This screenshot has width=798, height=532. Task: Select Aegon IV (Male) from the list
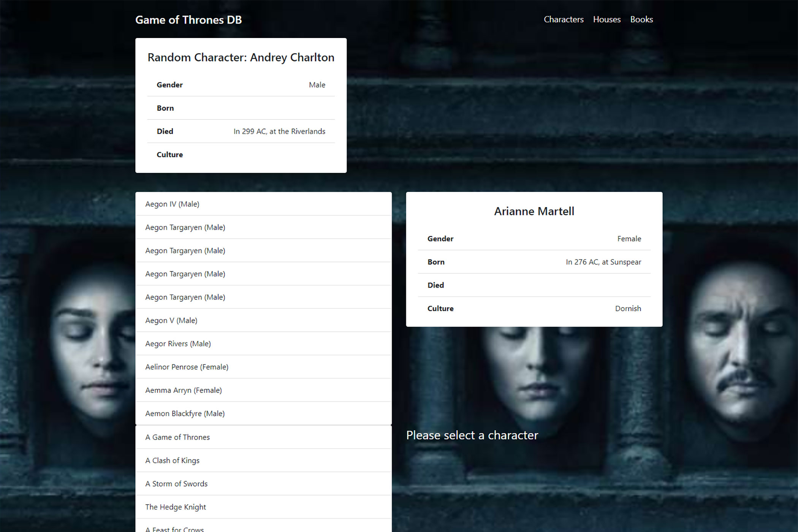point(263,204)
